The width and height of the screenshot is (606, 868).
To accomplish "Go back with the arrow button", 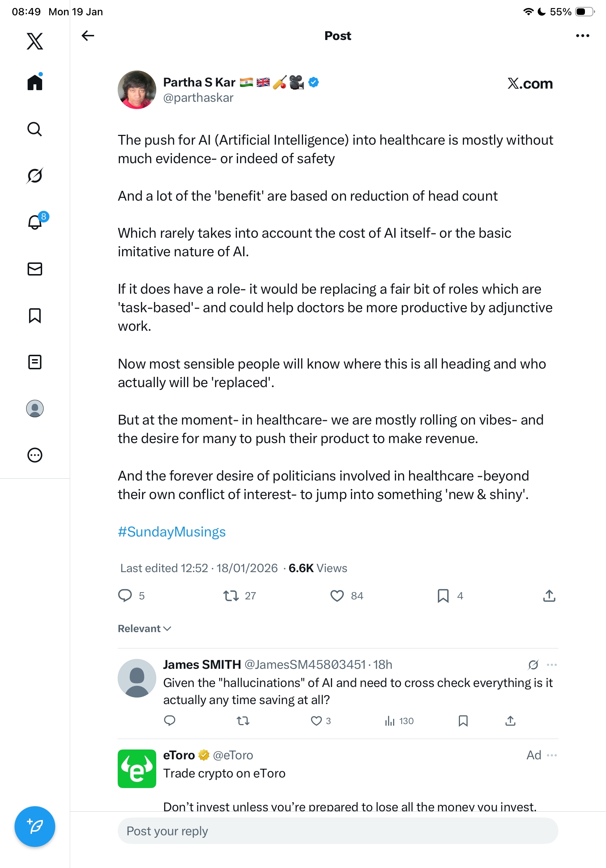I will (88, 36).
